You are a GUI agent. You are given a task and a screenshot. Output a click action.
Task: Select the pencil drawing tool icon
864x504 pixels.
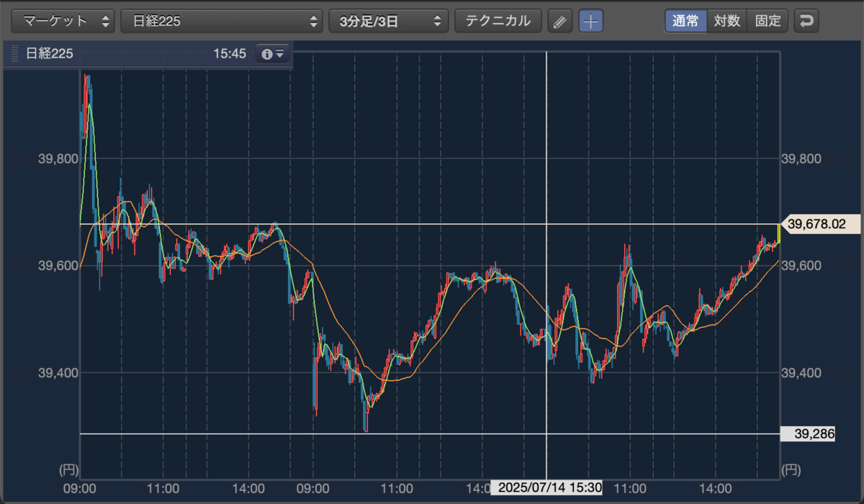pos(559,21)
